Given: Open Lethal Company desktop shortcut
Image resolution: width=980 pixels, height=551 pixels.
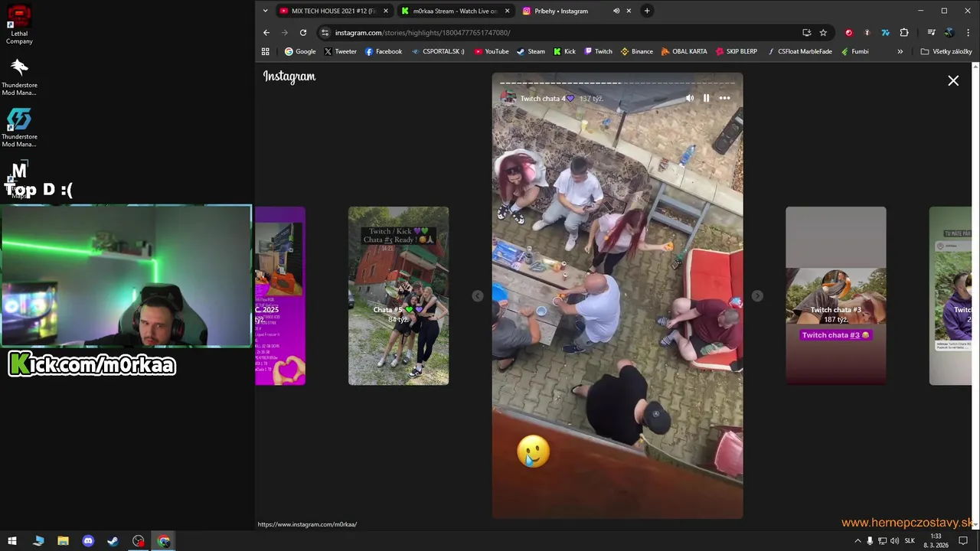Looking at the screenshot, I should pyautogui.click(x=19, y=24).
